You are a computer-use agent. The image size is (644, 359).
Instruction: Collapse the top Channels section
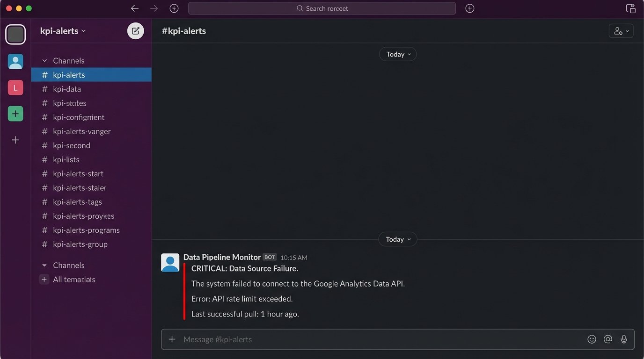[45, 61]
